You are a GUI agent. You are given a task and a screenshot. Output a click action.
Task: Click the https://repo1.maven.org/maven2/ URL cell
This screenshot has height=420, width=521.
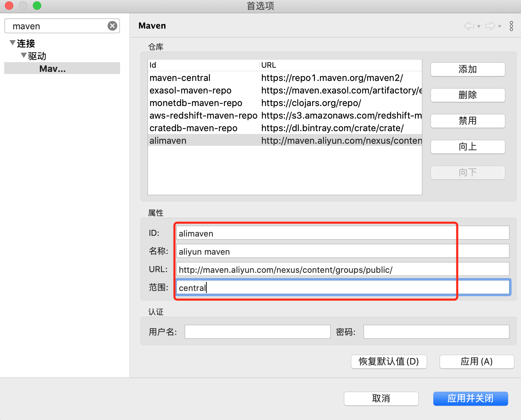point(332,78)
